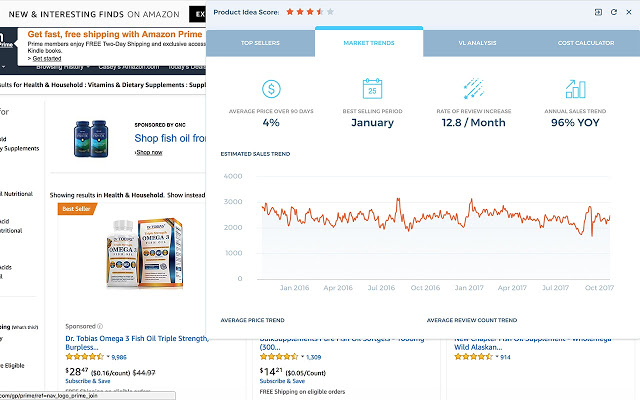
Task: Click the Market Trends tab
Action: point(369,42)
